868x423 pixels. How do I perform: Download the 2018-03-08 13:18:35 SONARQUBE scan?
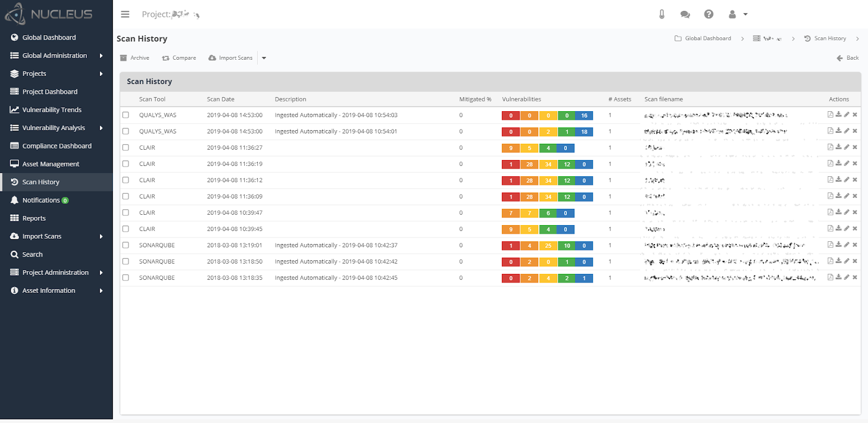[838, 277]
